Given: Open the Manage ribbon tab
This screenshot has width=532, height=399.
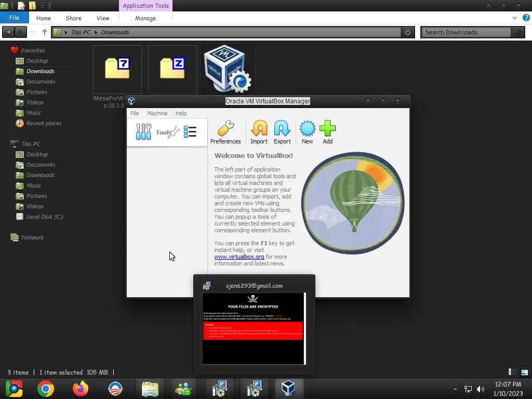Looking at the screenshot, I should 145,18.
